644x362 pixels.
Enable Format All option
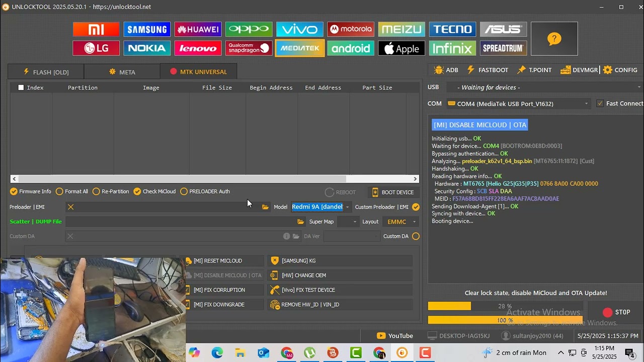click(72, 192)
